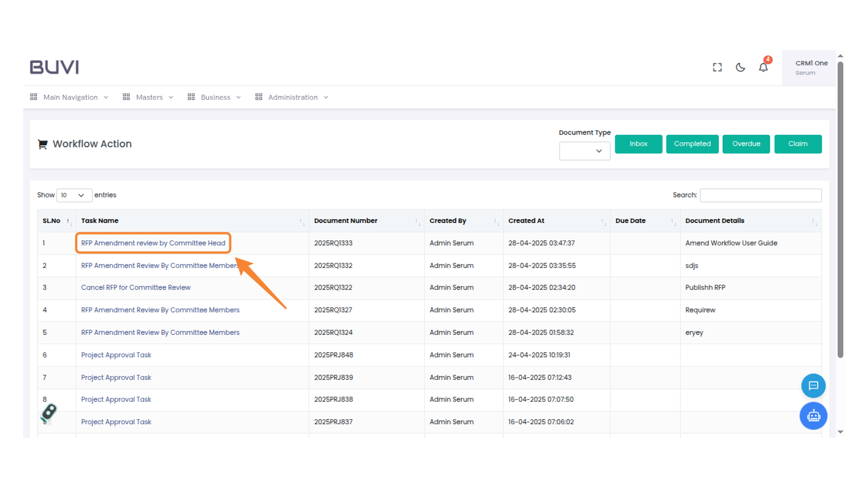Click the Inbox button
This screenshot has width=868, height=488.
click(638, 144)
